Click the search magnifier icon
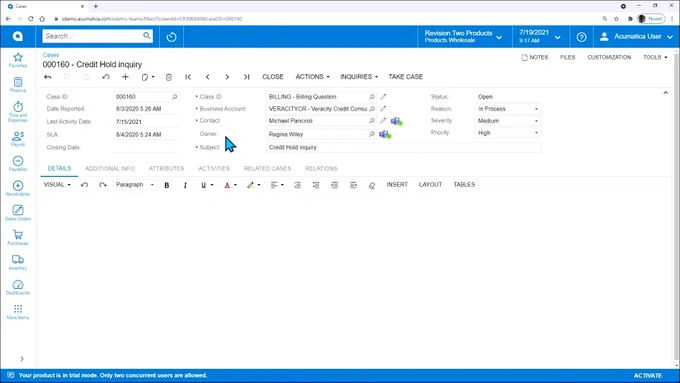680x383 pixels. pos(147,36)
